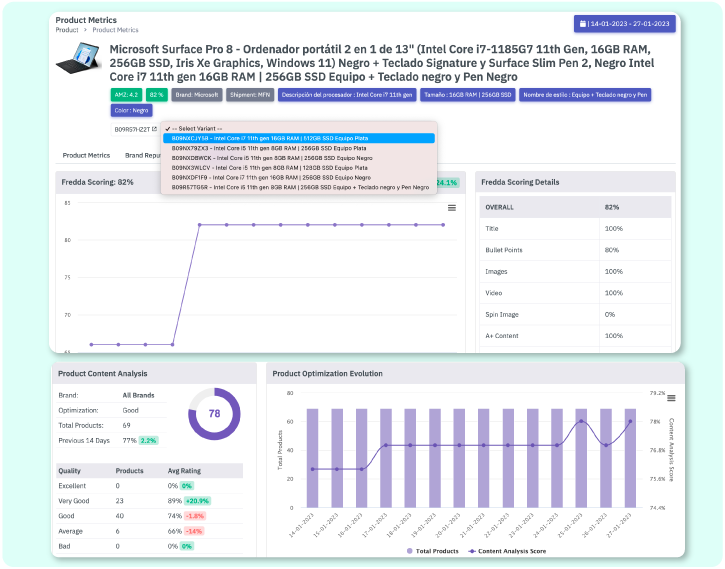Viewport: 725px width, 569px height.
Task: Open the date range picker 14-01-2023 - 27-01-2023
Action: [624, 24]
